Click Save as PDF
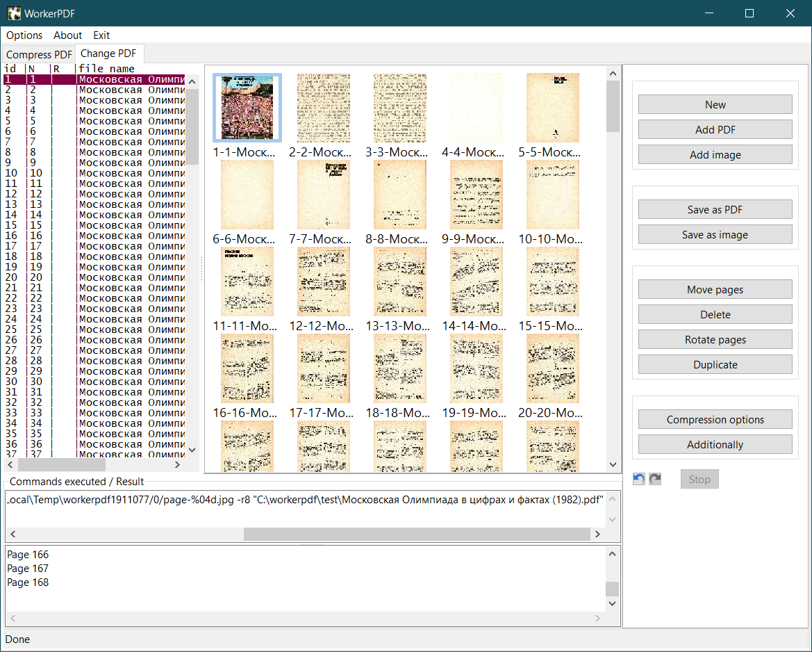The image size is (812, 652). [x=715, y=209]
